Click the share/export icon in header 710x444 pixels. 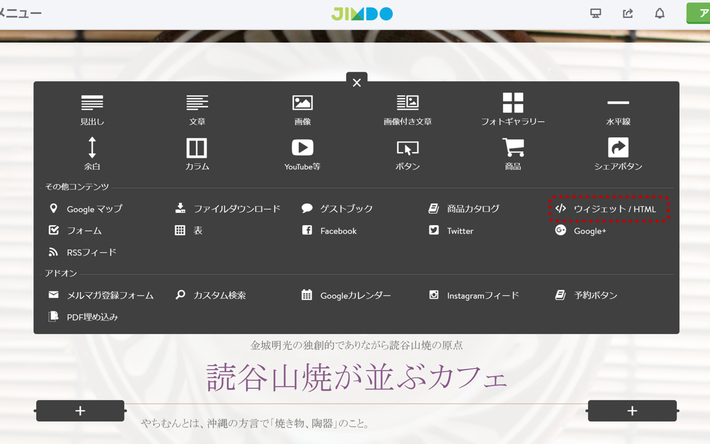pos(628,14)
